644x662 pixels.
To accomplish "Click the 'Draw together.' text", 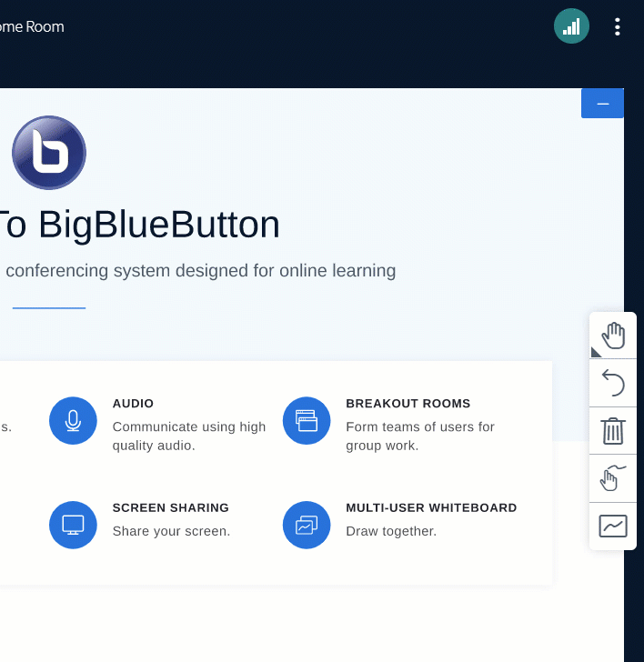I will pos(391,531).
